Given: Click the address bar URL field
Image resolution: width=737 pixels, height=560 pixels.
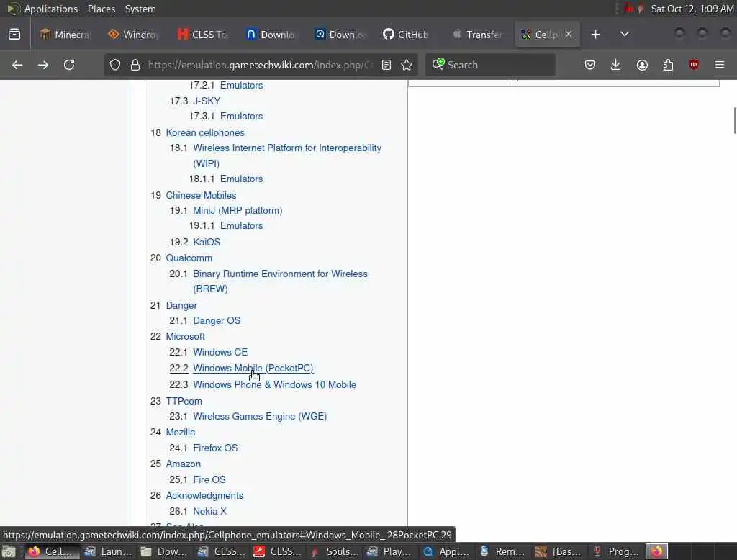Looking at the screenshot, I should coord(261,65).
